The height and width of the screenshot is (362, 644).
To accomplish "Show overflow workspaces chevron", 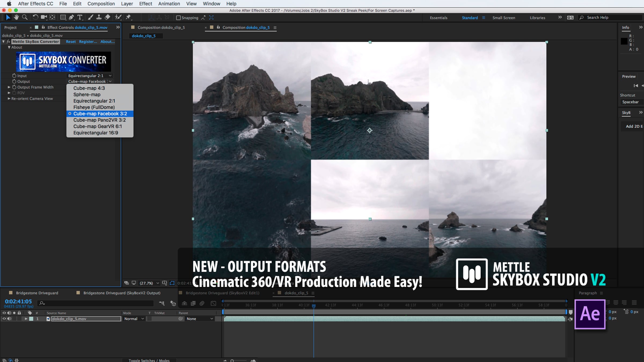I will (560, 17).
